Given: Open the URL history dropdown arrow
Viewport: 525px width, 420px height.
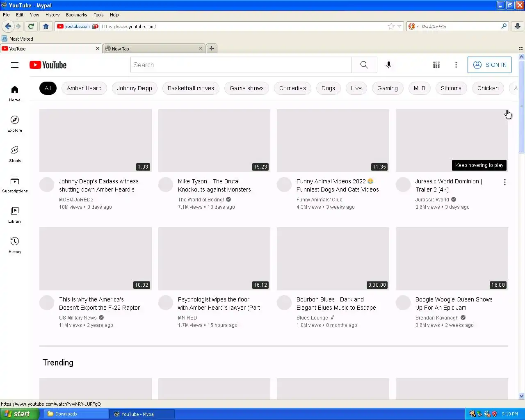Looking at the screenshot, I should (399, 26).
